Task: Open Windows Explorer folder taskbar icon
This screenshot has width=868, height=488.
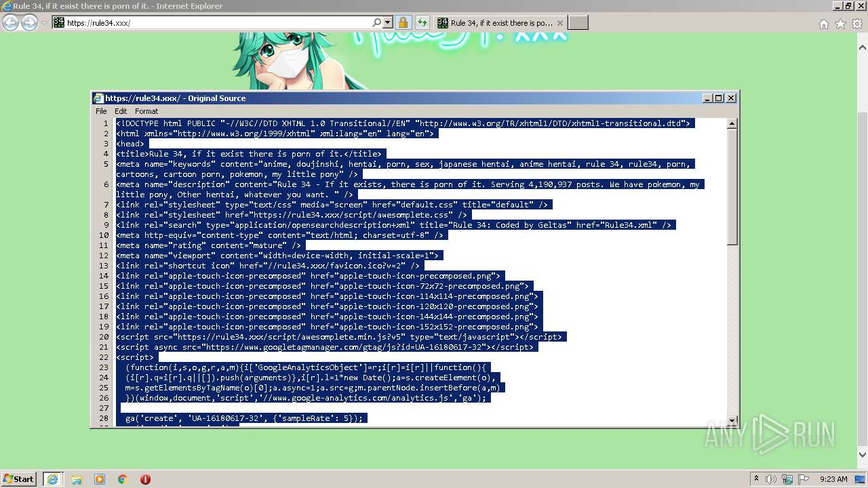Action: point(77,479)
